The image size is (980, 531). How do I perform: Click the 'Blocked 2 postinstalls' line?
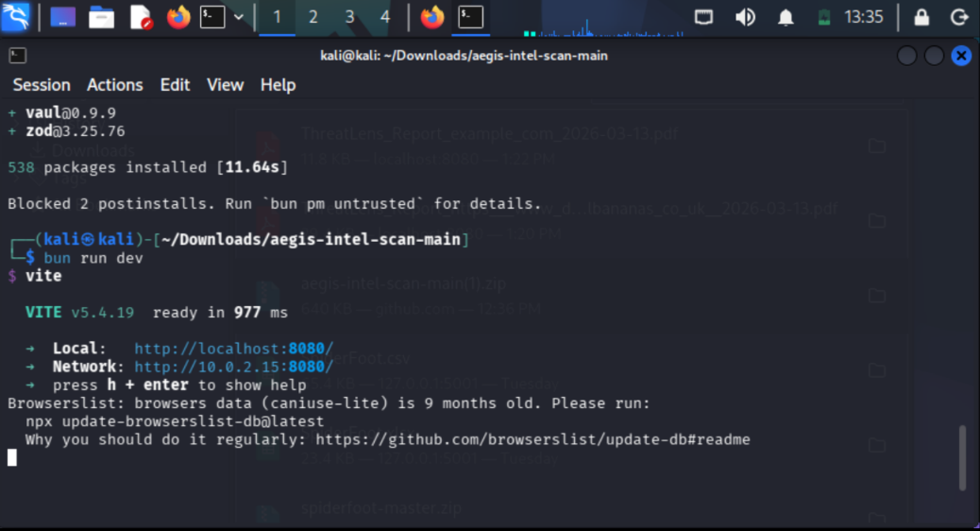275,204
